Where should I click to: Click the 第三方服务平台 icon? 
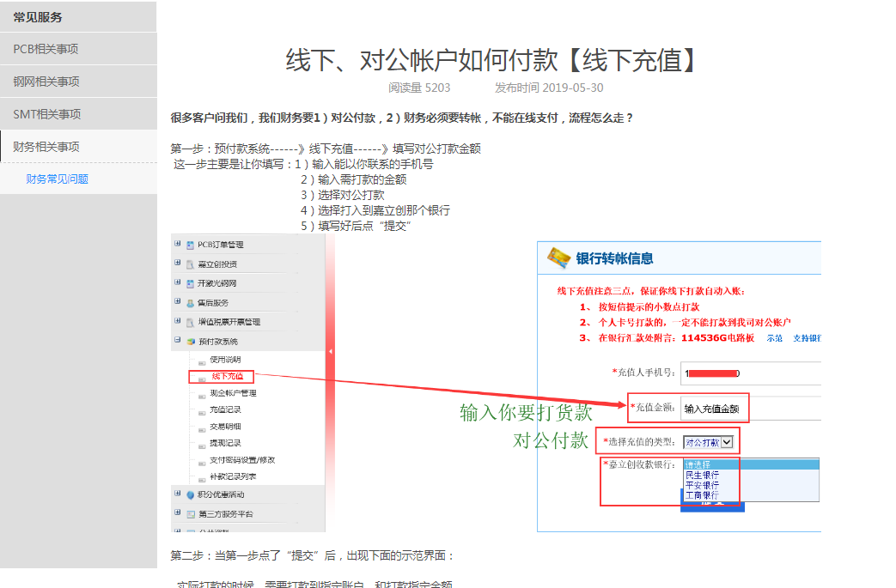190,513
